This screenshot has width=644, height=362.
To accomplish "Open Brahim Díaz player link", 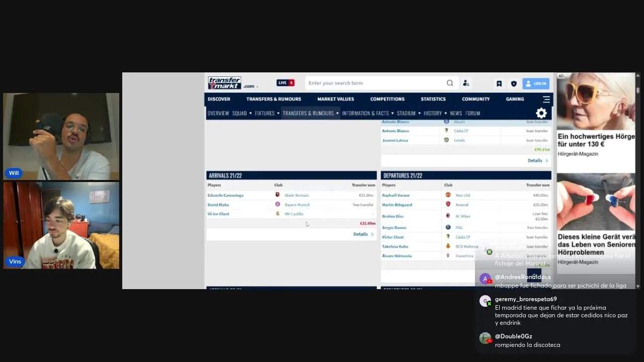I will pos(393,216).
